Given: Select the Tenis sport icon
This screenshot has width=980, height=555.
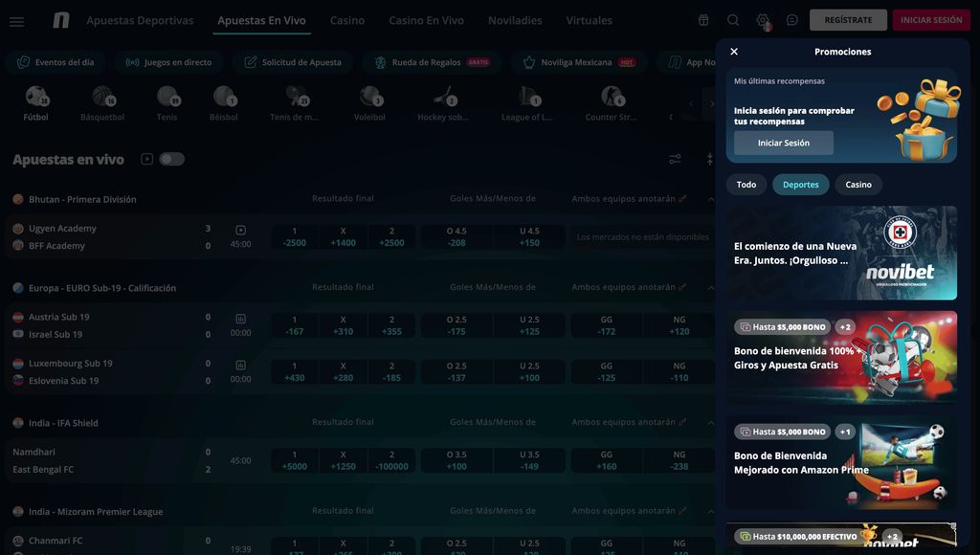Looking at the screenshot, I should (167, 103).
